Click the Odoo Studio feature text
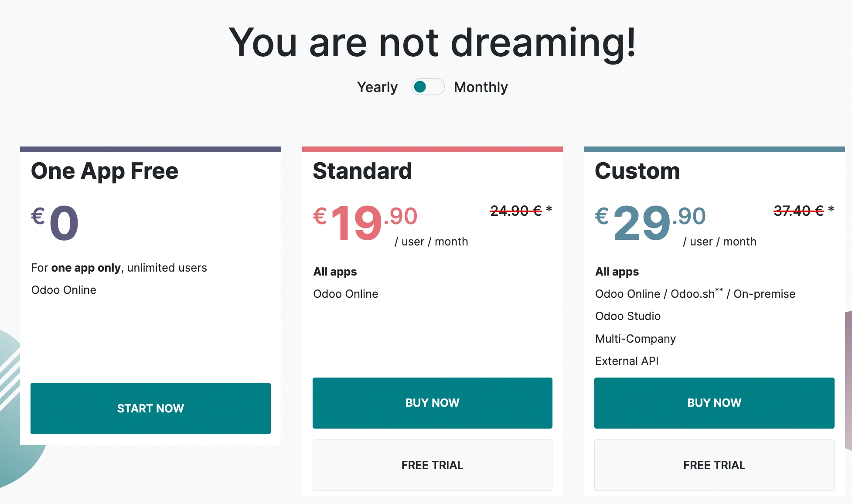The height and width of the screenshot is (504, 852). (x=628, y=316)
